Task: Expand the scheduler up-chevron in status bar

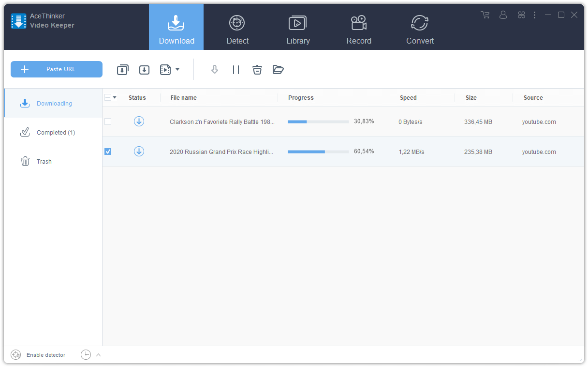Action: coord(99,355)
